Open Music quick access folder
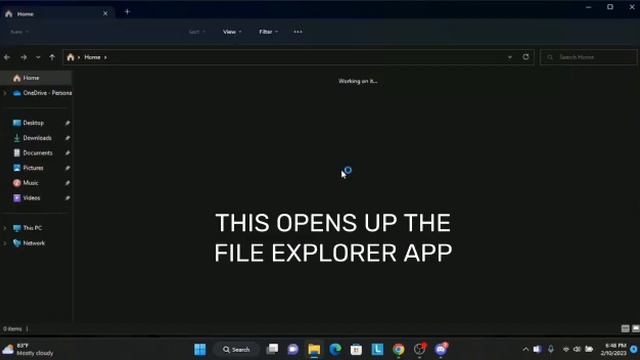The height and width of the screenshot is (360, 640). click(30, 183)
